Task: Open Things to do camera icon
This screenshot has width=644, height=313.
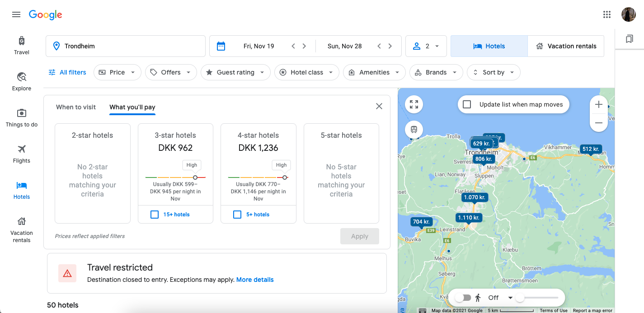Action: 22,113
